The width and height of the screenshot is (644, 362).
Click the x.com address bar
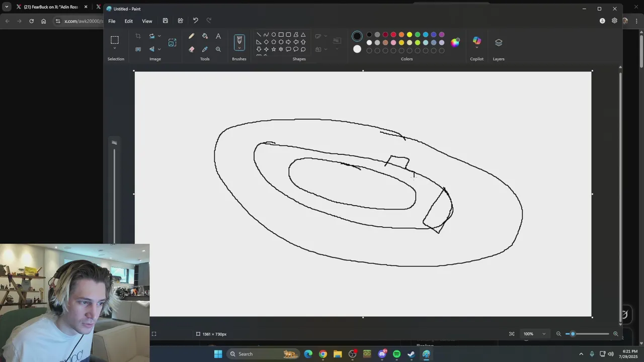pos(79,21)
